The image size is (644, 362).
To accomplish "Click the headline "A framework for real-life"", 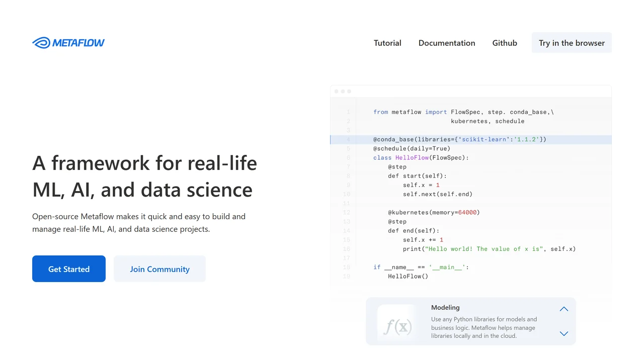I will (x=145, y=163).
